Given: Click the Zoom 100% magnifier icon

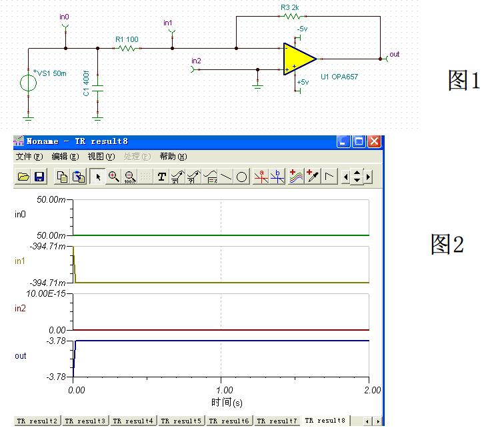Looking at the screenshot, I should (129, 177).
